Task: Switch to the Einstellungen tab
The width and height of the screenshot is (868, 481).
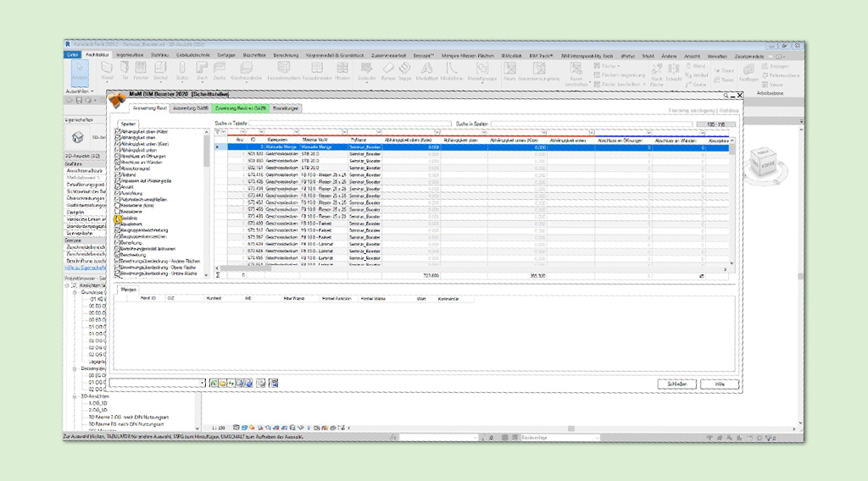Action: tap(286, 108)
